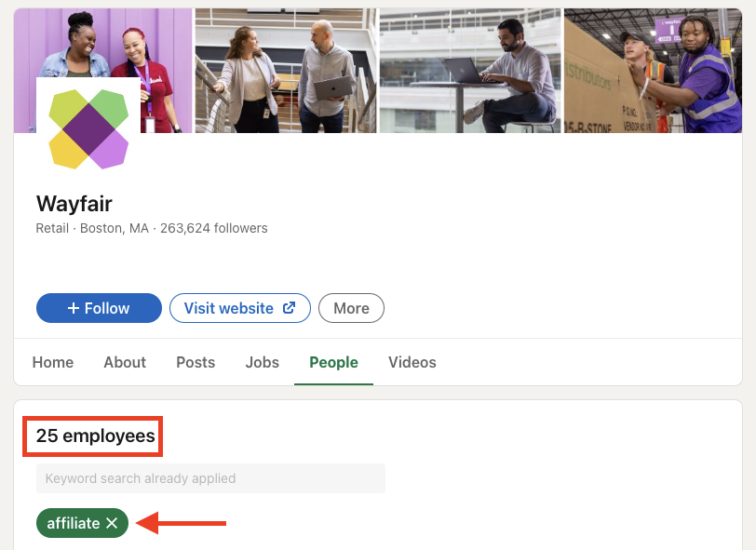Screen dimensions: 756x550
Task: Open the More options menu
Action: (x=352, y=308)
